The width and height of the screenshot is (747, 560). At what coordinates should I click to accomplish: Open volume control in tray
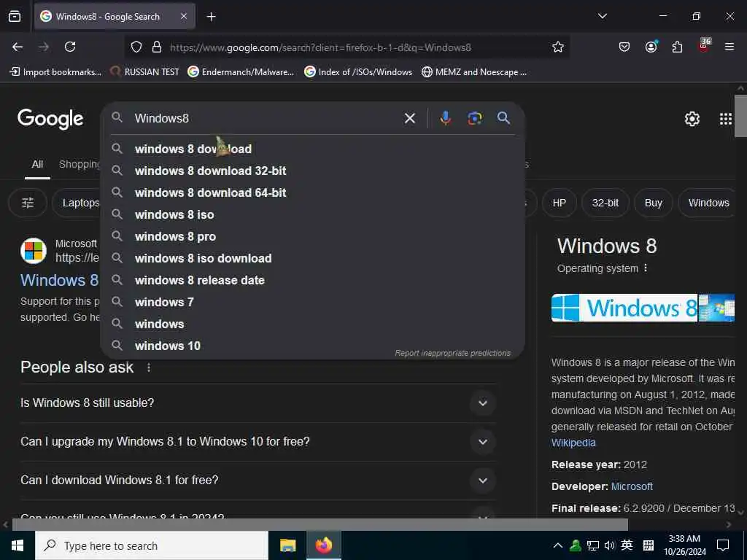pyautogui.click(x=609, y=545)
